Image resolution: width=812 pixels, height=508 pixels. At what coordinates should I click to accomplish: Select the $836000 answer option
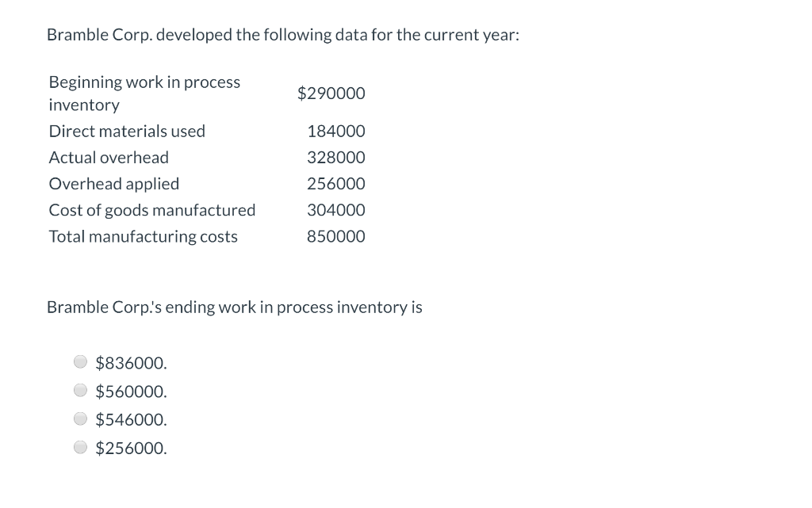(80, 361)
